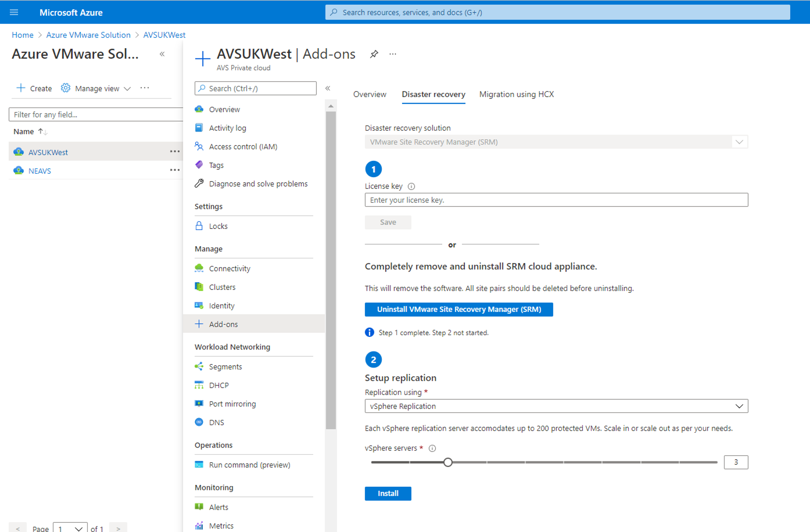This screenshot has height=532, width=810.
Task: Click the License key input field
Action: pyautogui.click(x=556, y=200)
